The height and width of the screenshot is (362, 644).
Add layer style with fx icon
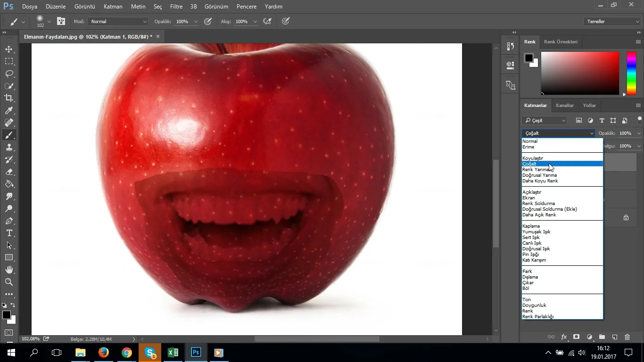[564, 337]
